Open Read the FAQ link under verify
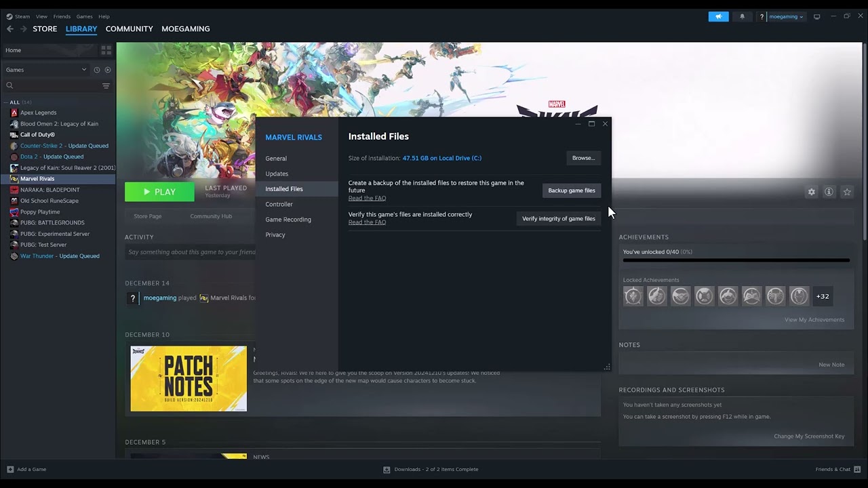Viewport: 868px width, 488px height. tap(367, 222)
